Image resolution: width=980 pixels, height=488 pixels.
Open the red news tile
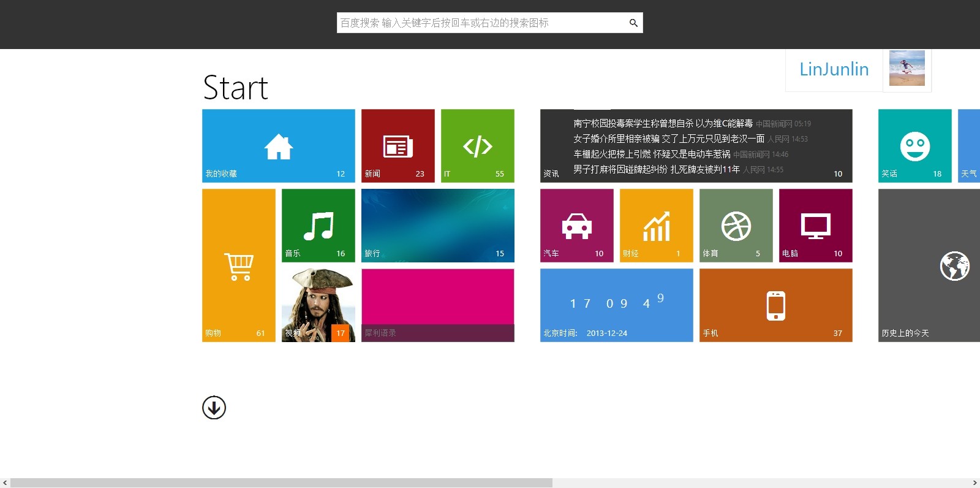click(x=398, y=146)
